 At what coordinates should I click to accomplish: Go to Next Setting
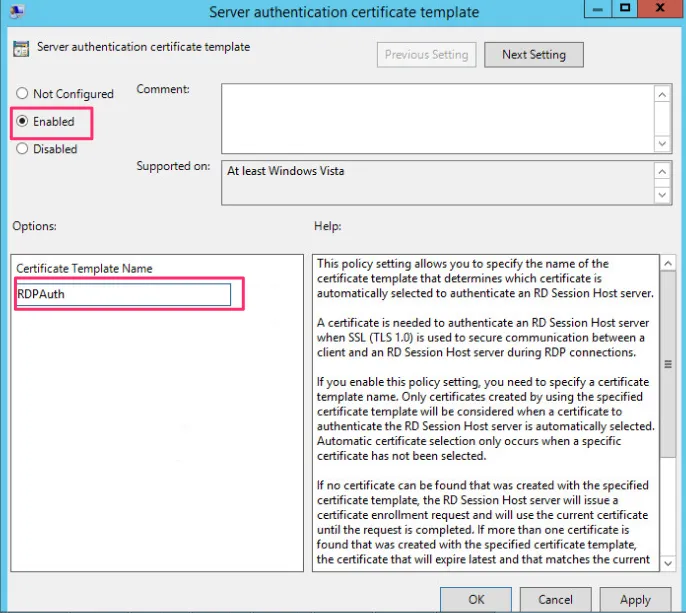(x=533, y=55)
